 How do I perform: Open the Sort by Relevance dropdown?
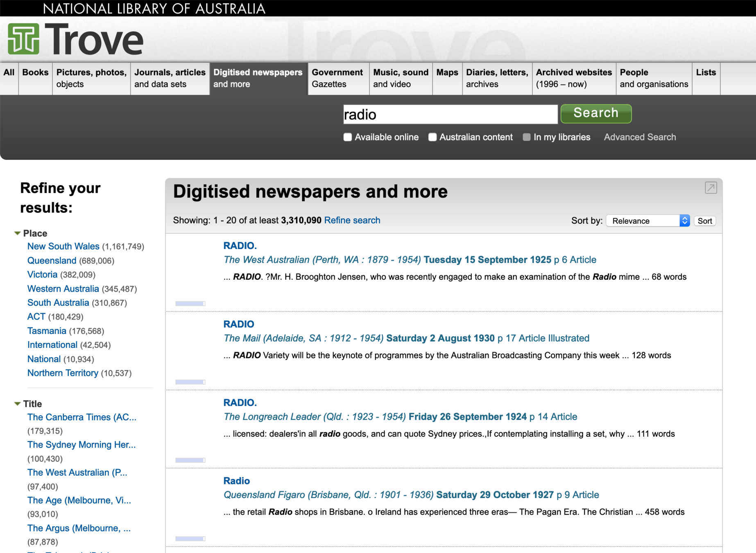tap(648, 221)
